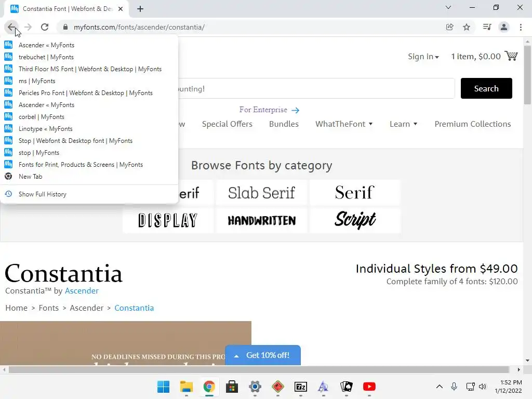Open the Settings gear on the taskbar
This screenshot has width=532, height=399.
coord(255,387)
